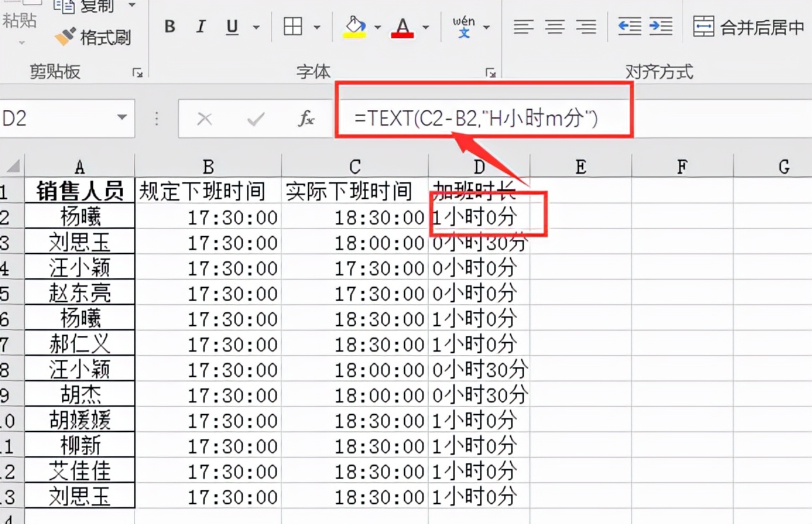Toggle Underline formatting
The width and height of the screenshot is (812, 524).
coord(232,26)
